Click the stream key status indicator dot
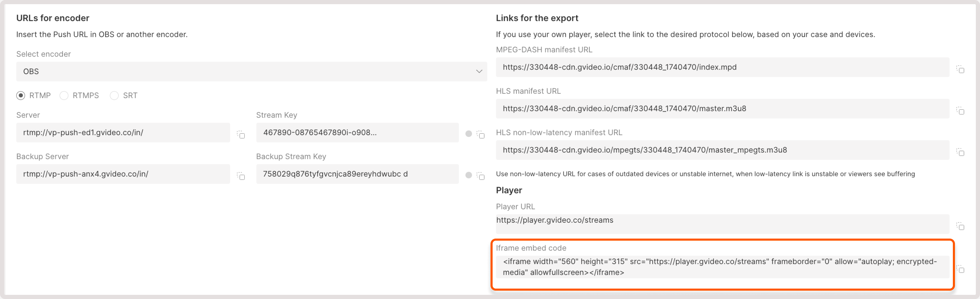The height and width of the screenshot is (299, 980). pyautogui.click(x=468, y=134)
